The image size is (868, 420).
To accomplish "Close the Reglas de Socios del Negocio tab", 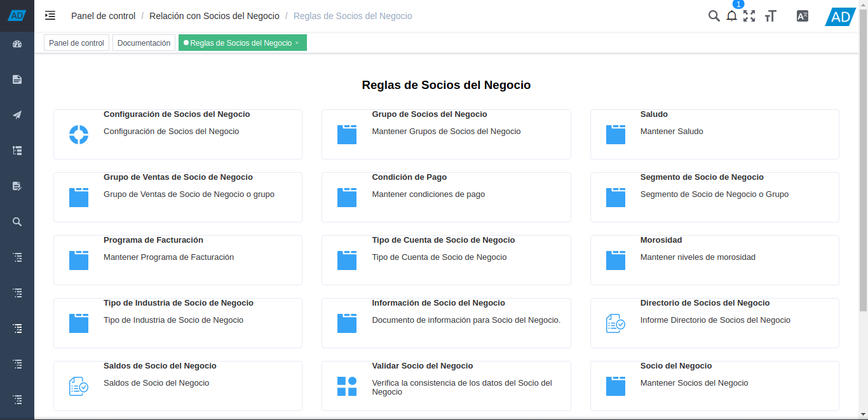I will 296,43.
